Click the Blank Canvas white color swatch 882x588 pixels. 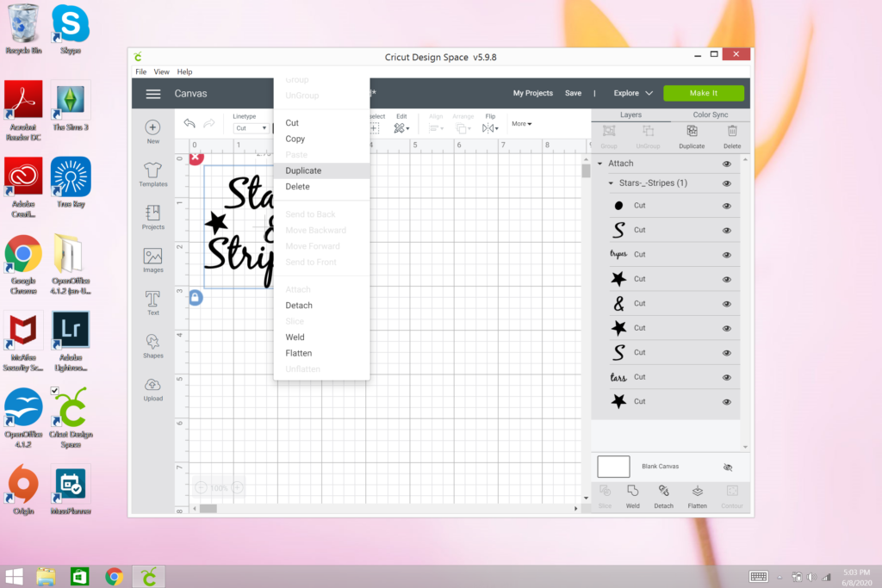[613, 467]
